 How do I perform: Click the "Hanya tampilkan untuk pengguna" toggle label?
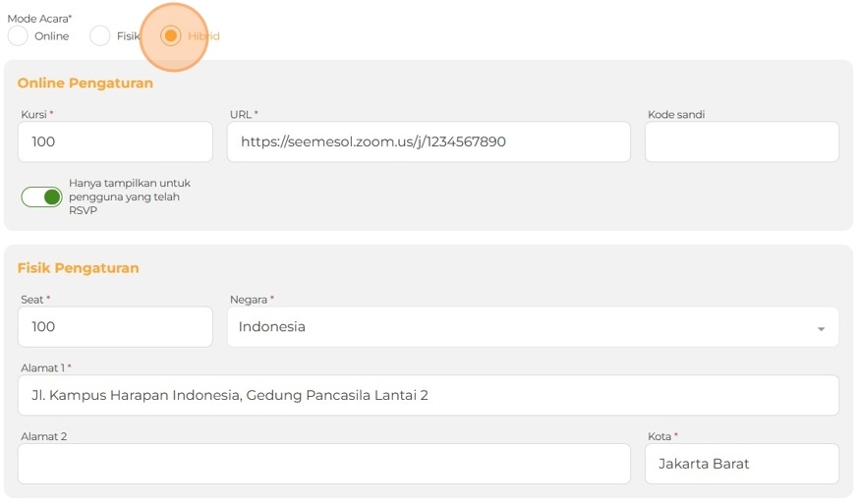[130, 196]
